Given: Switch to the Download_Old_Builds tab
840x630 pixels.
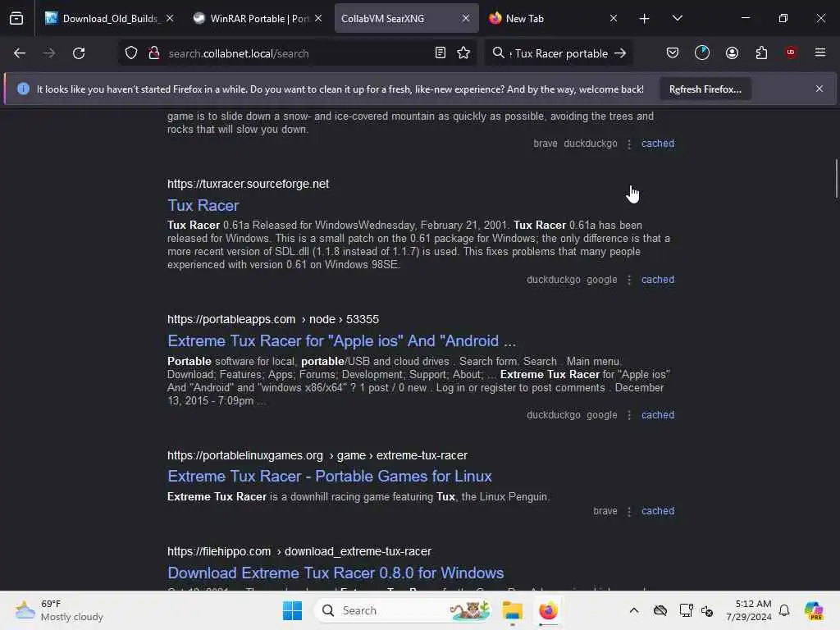Looking at the screenshot, I should click(109, 18).
